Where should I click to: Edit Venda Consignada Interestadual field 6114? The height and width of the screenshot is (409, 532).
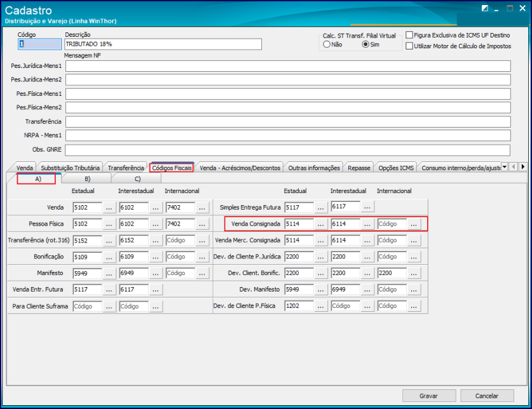(x=345, y=224)
